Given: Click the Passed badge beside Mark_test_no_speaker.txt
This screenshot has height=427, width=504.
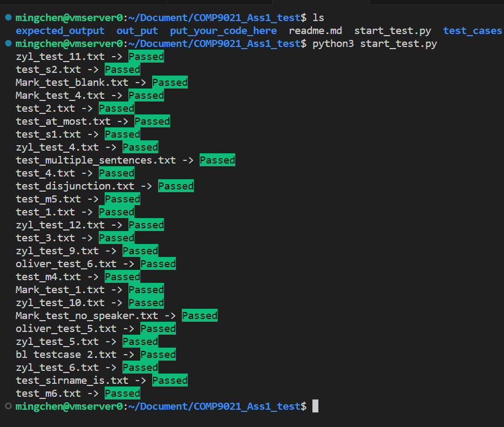Looking at the screenshot, I should click(200, 315).
